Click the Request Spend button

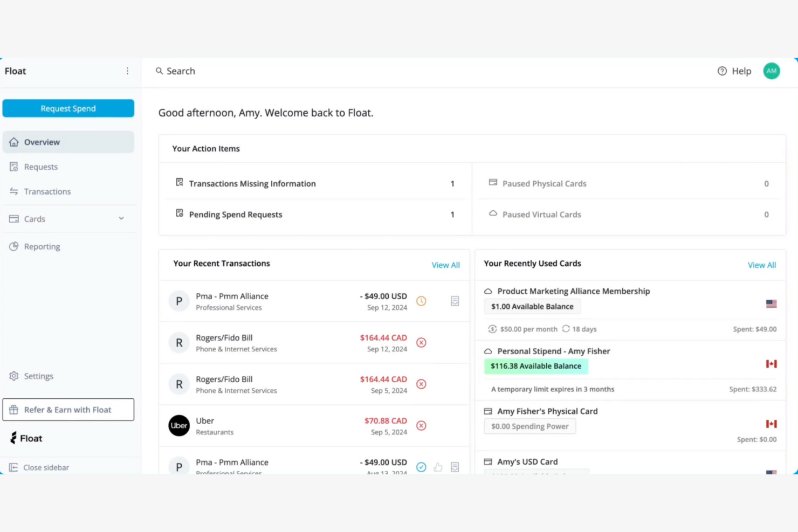coord(68,108)
